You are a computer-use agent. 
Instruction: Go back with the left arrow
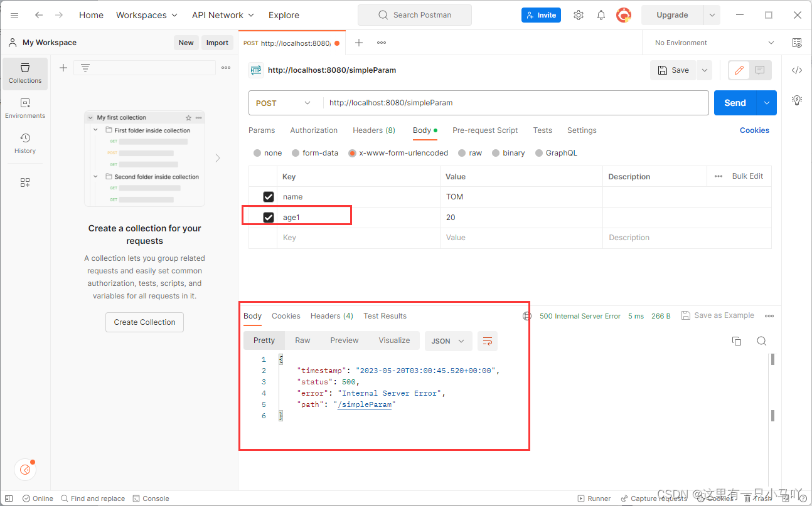(39, 15)
